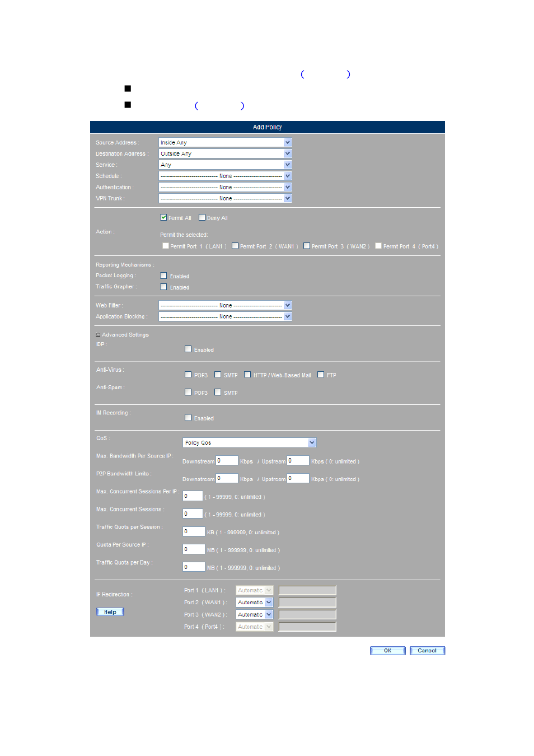Click Max Bandwidth Downstream field
Screen dimensions: 534x756
point(227,460)
